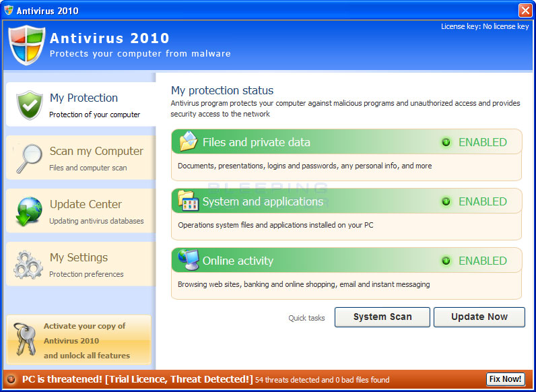Click the License key: No license key text
Screen dimensions: 536x392
tap(485, 27)
